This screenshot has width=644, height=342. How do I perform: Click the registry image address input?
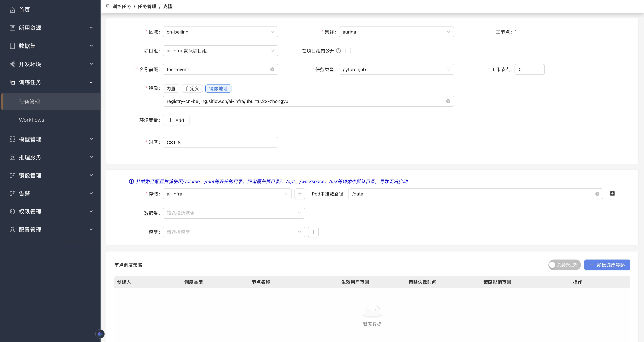[308, 101]
